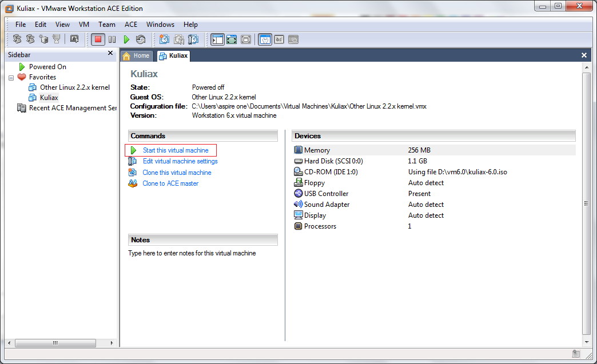This screenshot has height=364, width=597.
Task: Take a snapshot using the clock-star icon
Action: (x=164, y=39)
